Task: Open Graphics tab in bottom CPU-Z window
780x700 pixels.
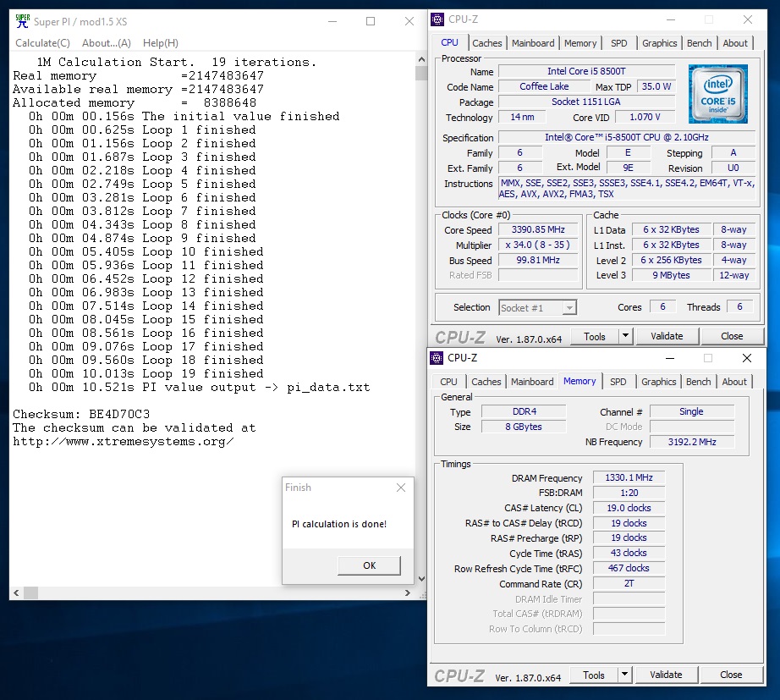Action: click(658, 382)
